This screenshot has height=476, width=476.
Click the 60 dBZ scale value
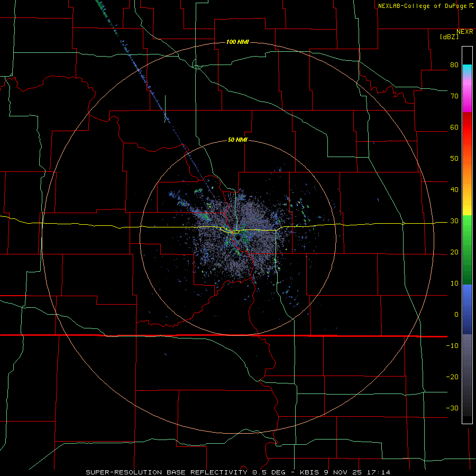[x=454, y=127]
